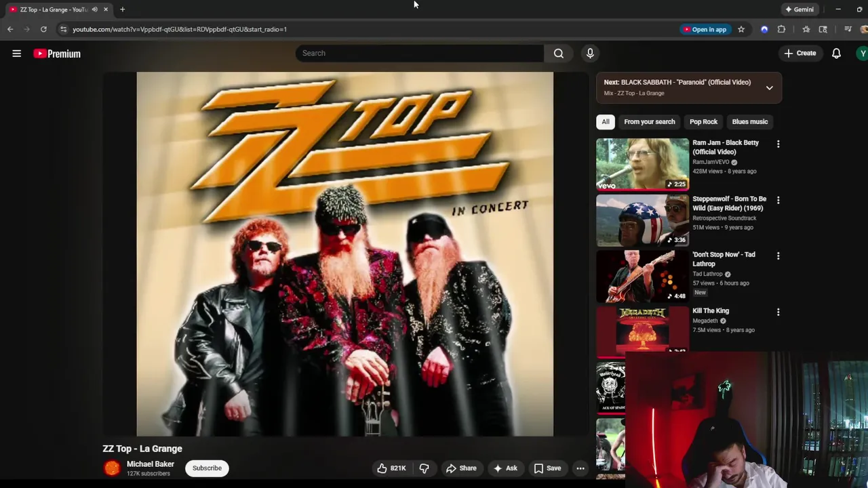Start voice search with microphone icon
Image resolution: width=868 pixels, height=488 pixels.
(x=590, y=53)
